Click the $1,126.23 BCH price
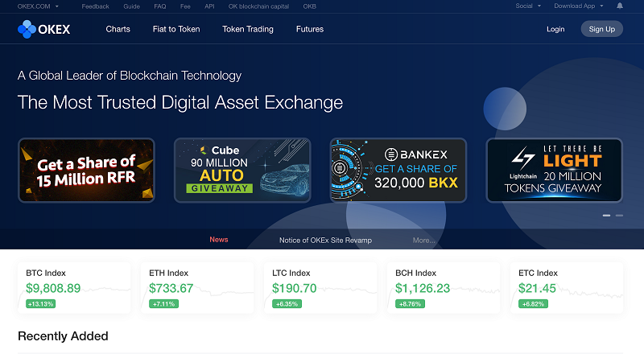 click(x=423, y=288)
